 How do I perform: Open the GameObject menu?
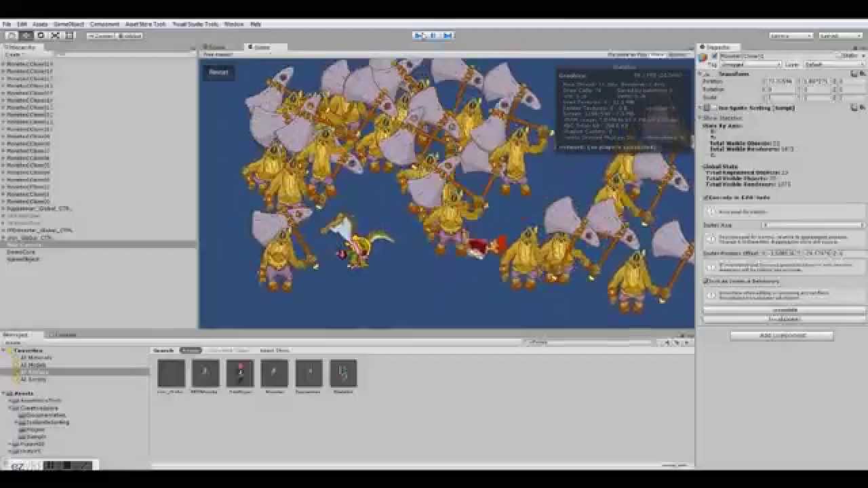coord(68,24)
